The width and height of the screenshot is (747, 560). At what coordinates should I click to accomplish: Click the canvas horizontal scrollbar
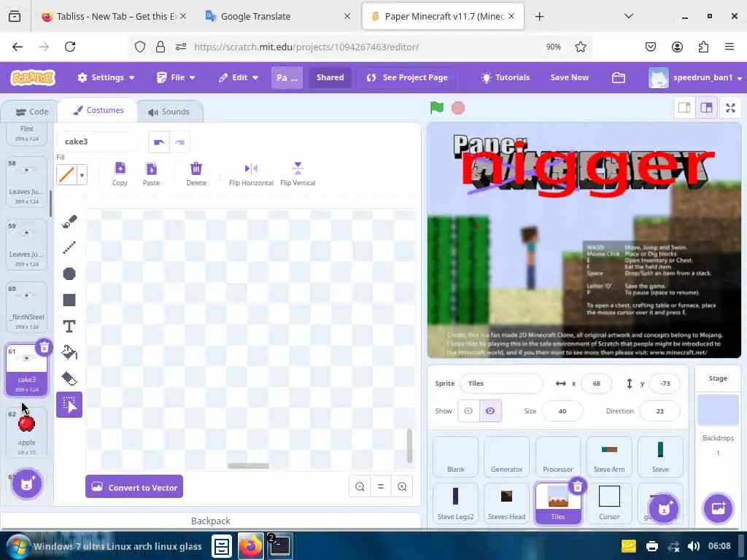(248, 466)
